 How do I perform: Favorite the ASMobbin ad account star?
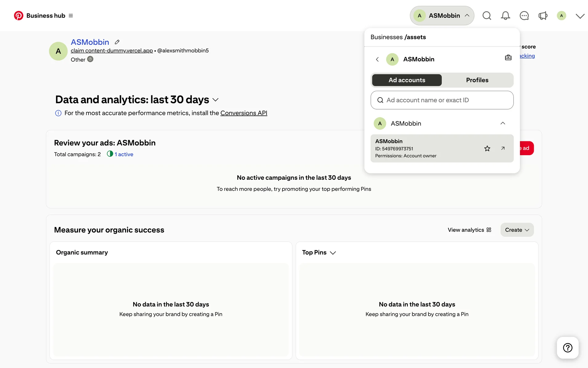tap(487, 148)
